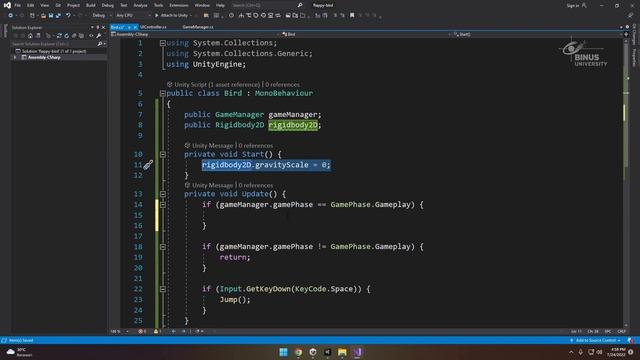Click the Save toolbar icon

tap(51, 16)
